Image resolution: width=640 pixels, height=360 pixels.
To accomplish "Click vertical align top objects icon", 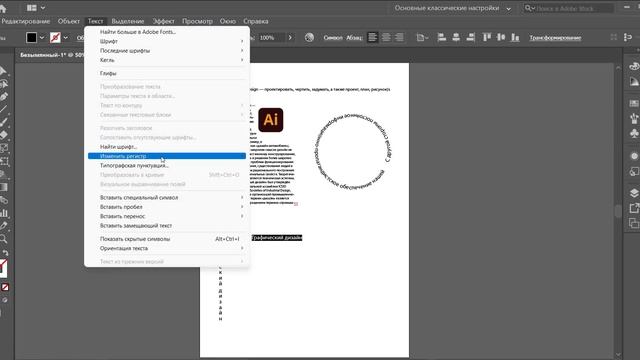I will point(487,38).
